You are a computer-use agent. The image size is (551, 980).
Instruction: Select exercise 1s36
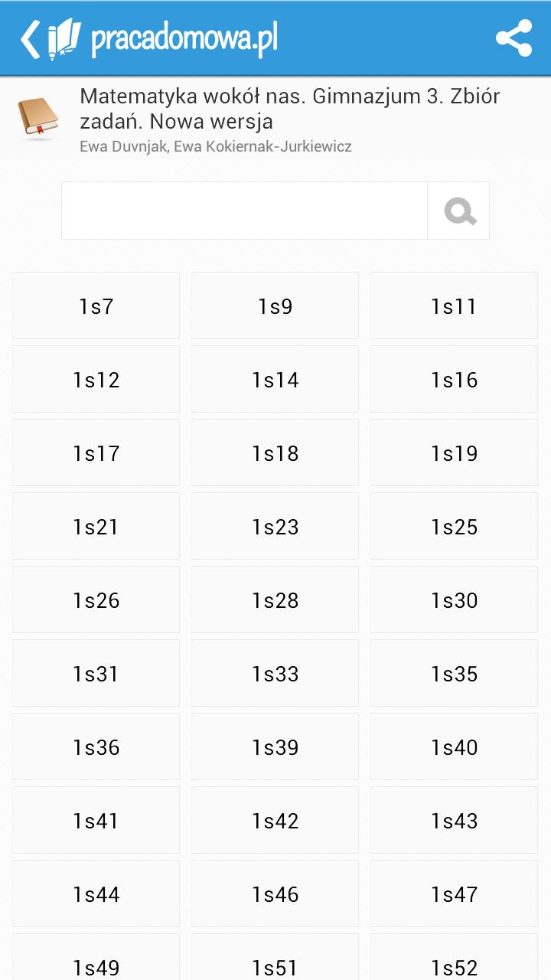96,747
